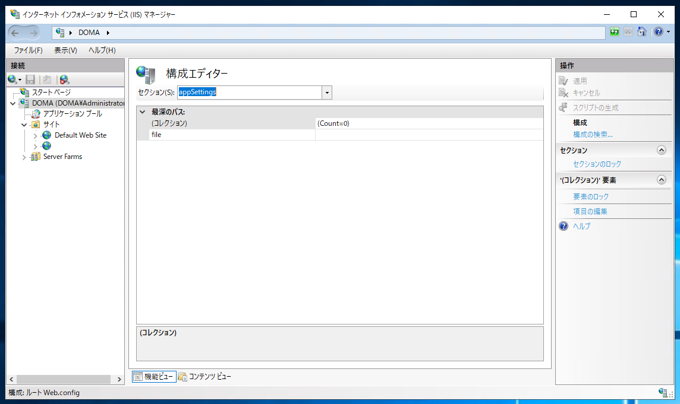Open the ヘルプ(H) menu
Screen dimensions: 680x404
pos(102,50)
